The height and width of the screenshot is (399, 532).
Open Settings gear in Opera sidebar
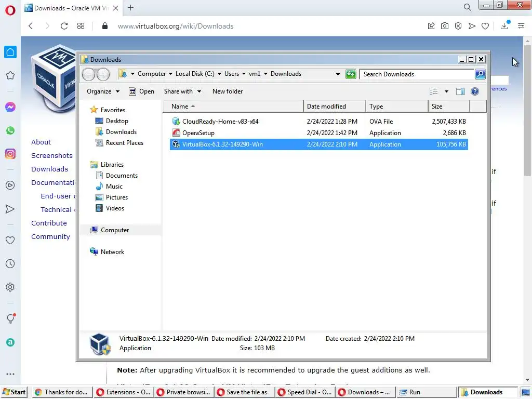click(10, 287)
